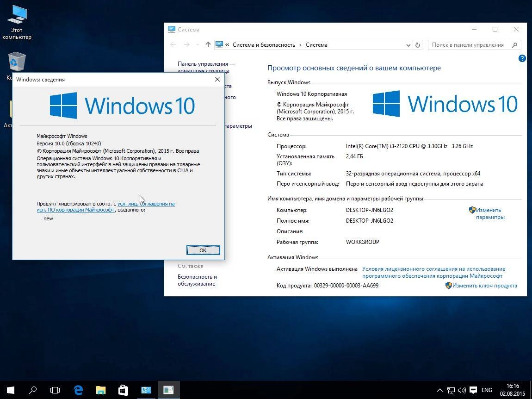Click OK in the 'Windows: сведения' dialog
The width and height of the screenshot is (532, 399).
click(x=203, y=250)
